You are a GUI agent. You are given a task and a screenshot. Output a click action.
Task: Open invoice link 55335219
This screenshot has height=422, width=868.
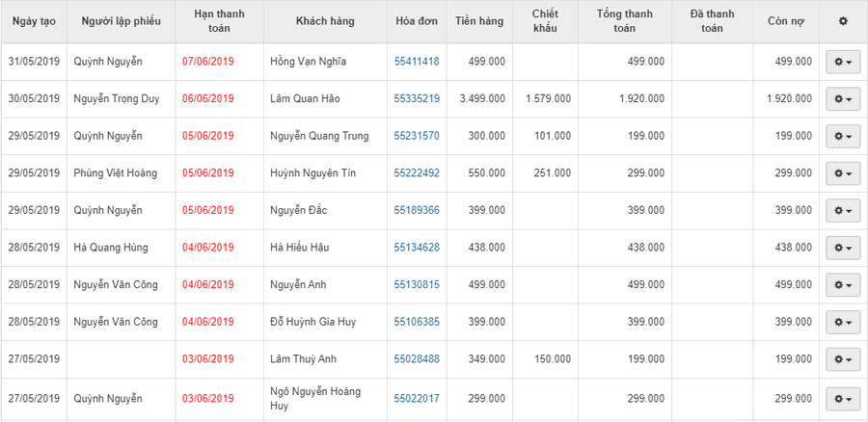pos(417,99)
